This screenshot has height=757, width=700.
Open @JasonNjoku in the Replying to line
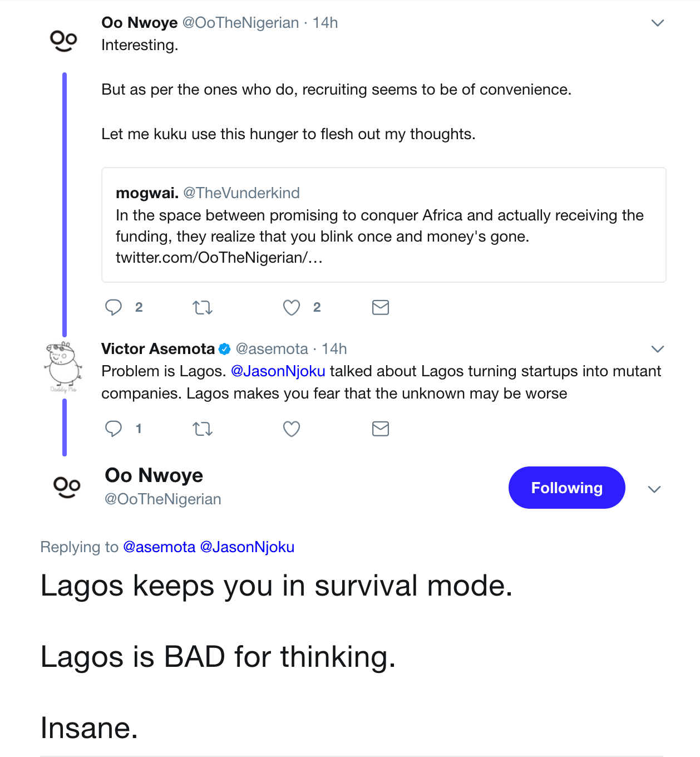point(247,547)
